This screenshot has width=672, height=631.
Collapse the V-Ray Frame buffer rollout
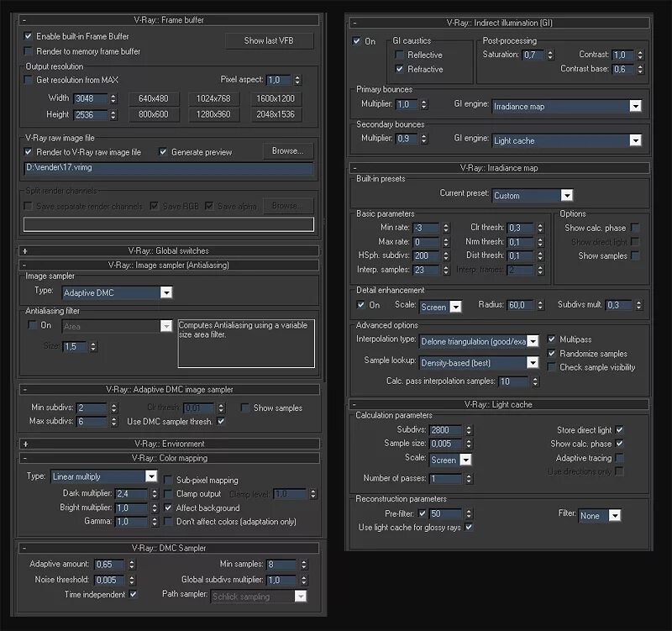pyautogui.click(x=169, y=19)
